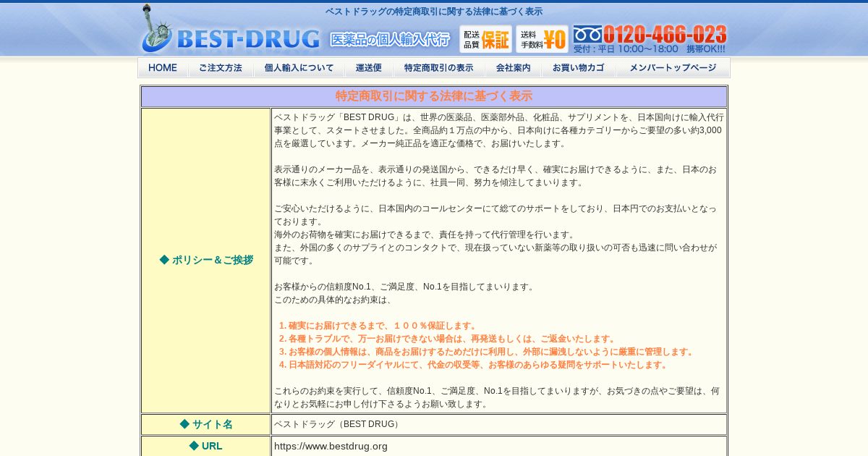Click line 海外のお荷物を確実にお届け
This screenshot has width=868, height=456.
point(425,235)
